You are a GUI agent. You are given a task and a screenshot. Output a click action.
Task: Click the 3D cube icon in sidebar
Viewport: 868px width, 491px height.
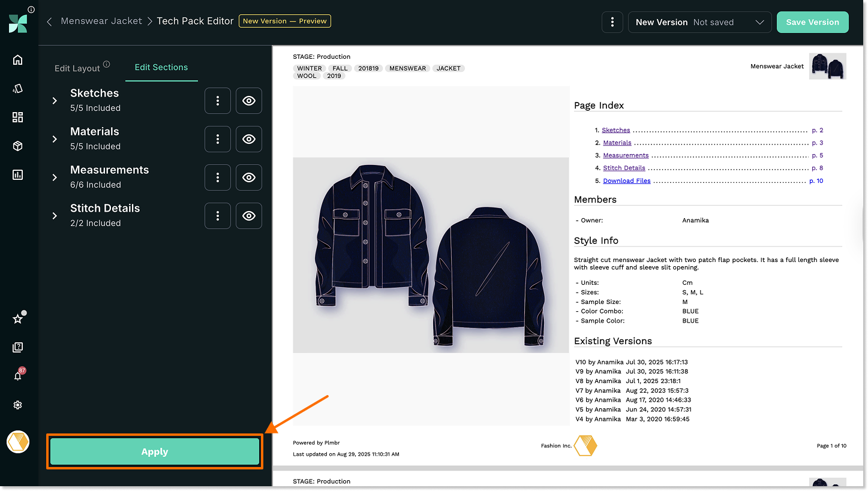click(x=18, y=146)
